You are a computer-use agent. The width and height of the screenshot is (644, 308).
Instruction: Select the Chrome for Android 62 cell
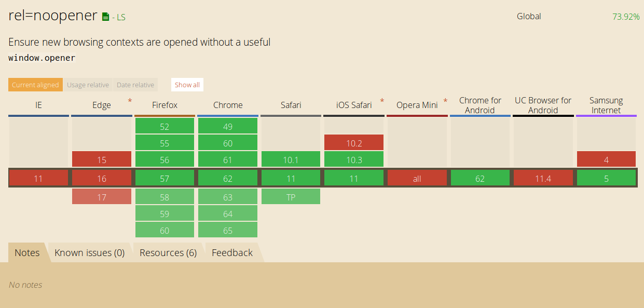coord(480,178)
